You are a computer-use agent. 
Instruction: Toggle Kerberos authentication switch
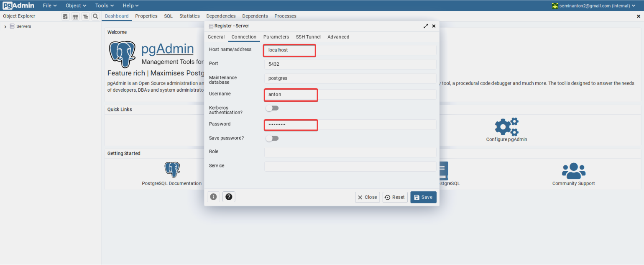pos(272,108)
